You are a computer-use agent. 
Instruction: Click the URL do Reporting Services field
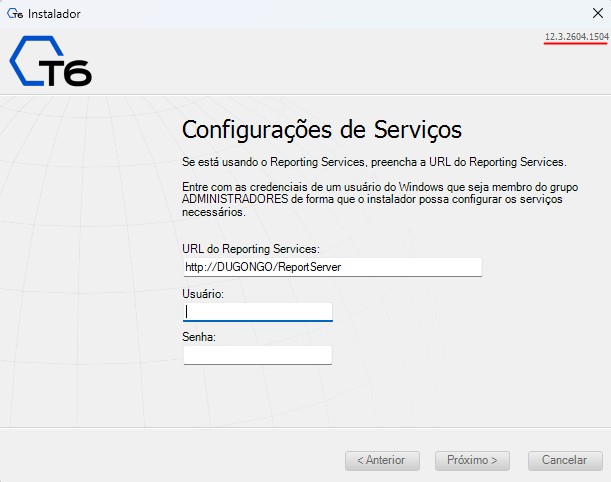(333, 267)
